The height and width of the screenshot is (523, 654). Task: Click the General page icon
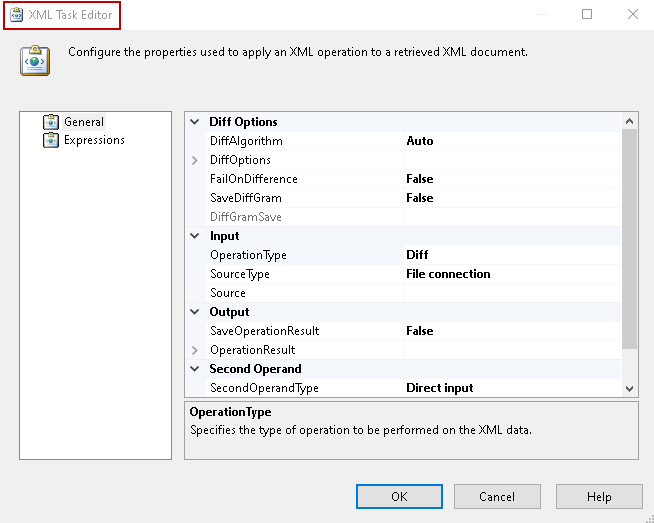(51, 122)
